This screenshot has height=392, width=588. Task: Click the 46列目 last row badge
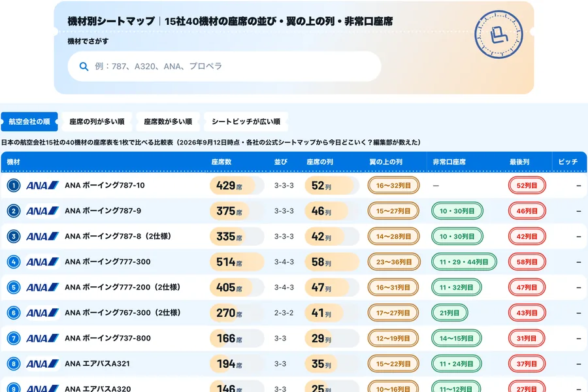[527, 211]
